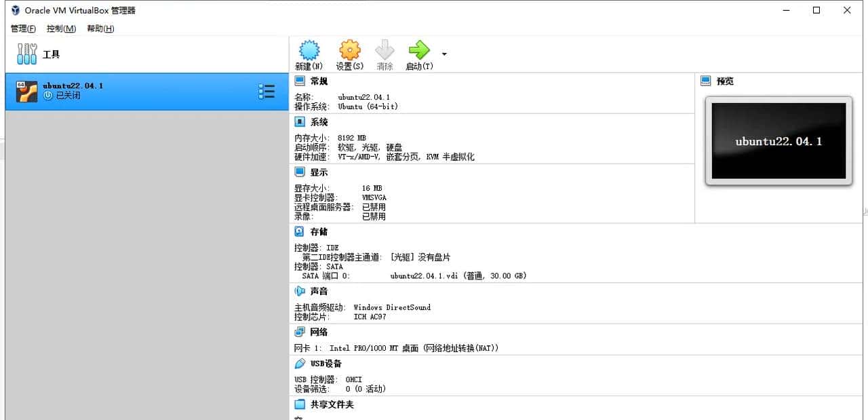868x420 pixels.
Task: Click the 显示 (Display) section icon
Action: pos(299,172)
